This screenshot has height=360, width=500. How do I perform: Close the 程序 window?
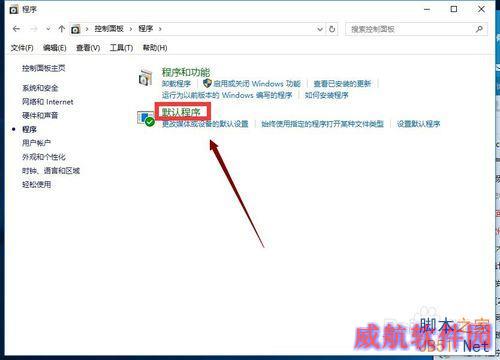(481, 9)
